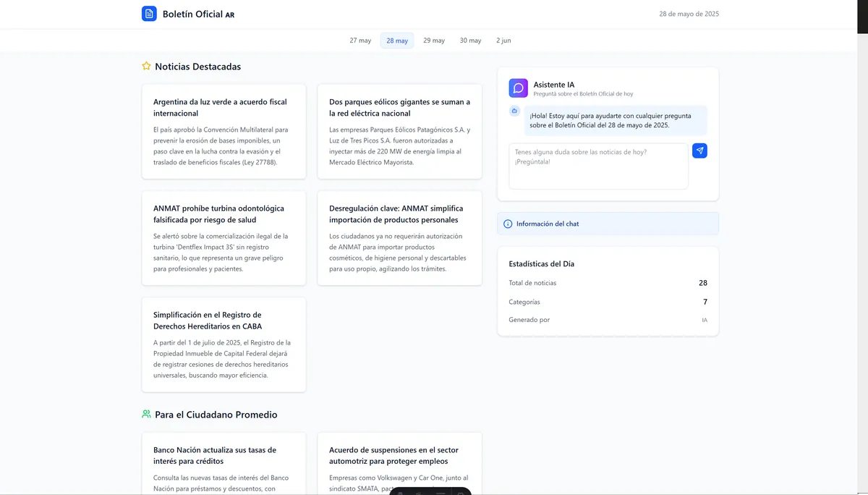This screenshot has width=868, height=495.
Task: Open the 2 jun date tab
Action: pyautogui.click(x=503, y=41)
